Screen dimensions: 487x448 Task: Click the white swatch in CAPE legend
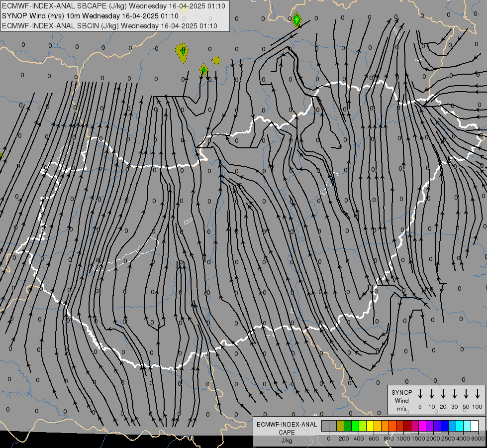(475, 426)
